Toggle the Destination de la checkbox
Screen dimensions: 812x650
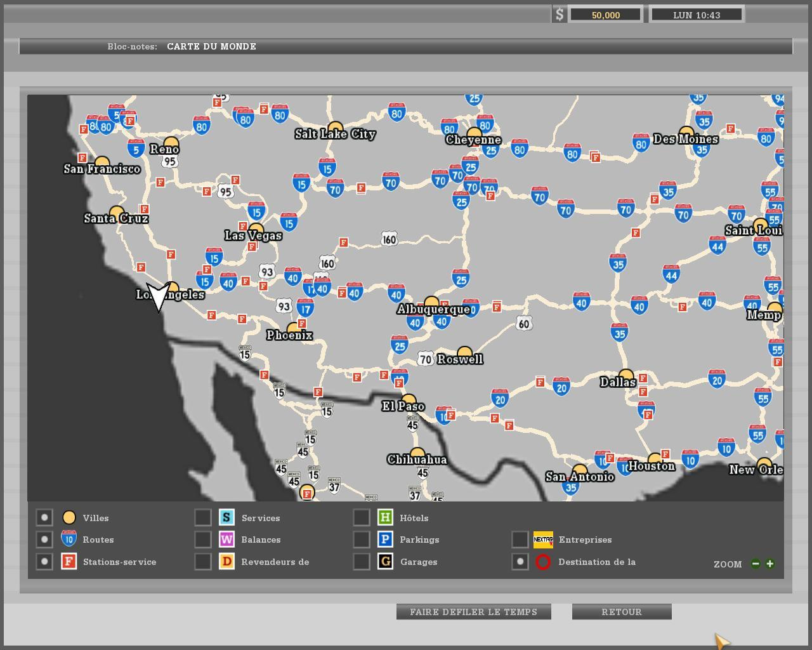tap(520, 562)
